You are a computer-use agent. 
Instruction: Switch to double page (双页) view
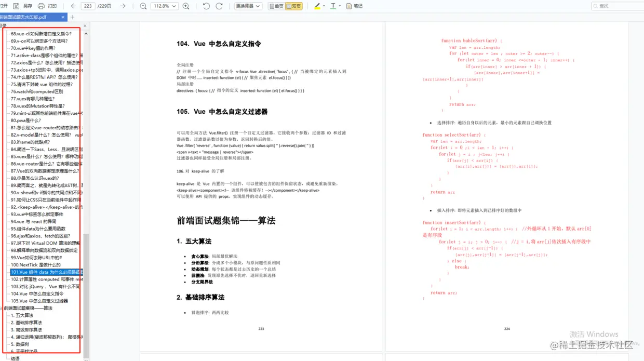coord(294,6)
